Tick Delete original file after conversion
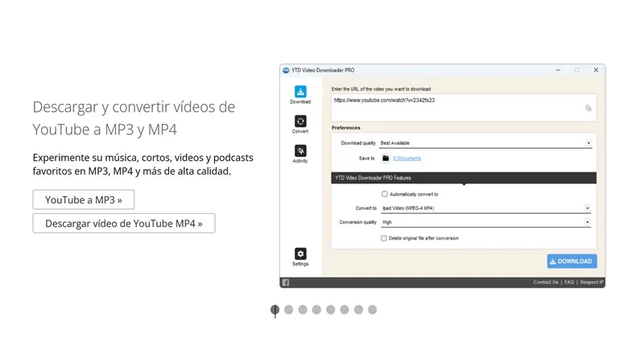Screen dimensions: 644x358 coord(384,238)
